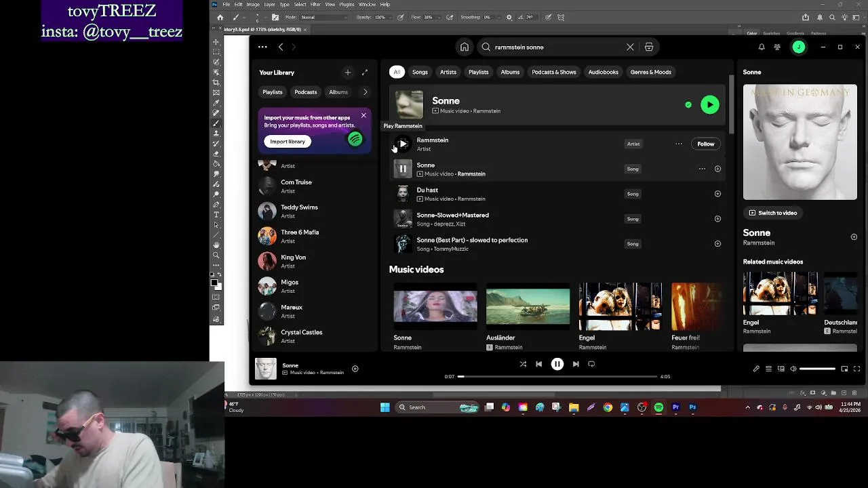Open Com Truise artist

(x=314, y=186)
